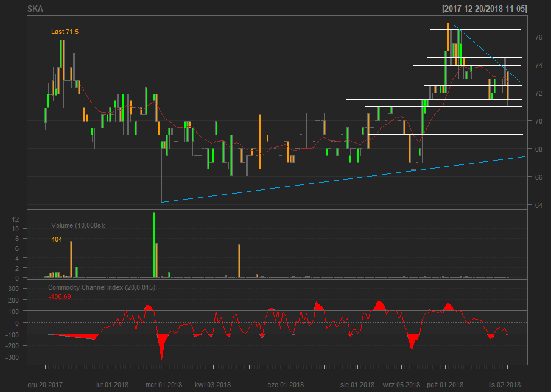Click price axis label 72
This screenshot has width=551, height=392.
coord(538,93)
